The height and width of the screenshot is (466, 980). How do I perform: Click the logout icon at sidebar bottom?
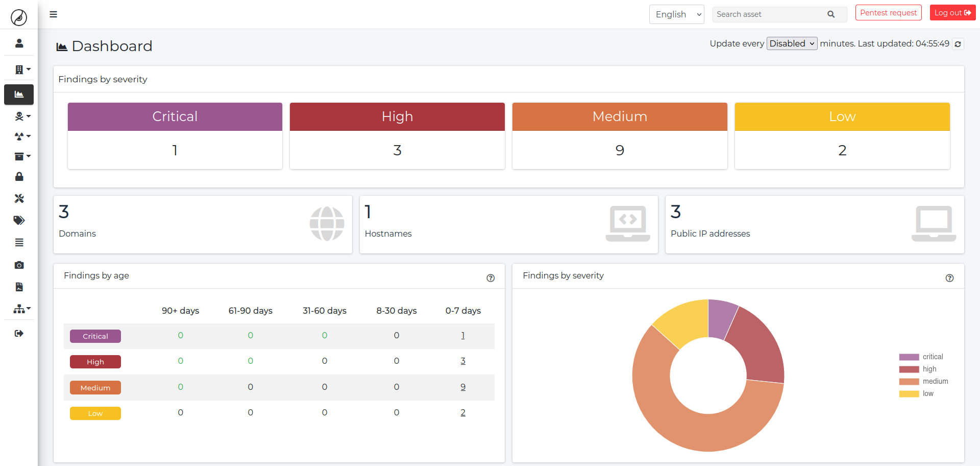(x=19, y=333)
